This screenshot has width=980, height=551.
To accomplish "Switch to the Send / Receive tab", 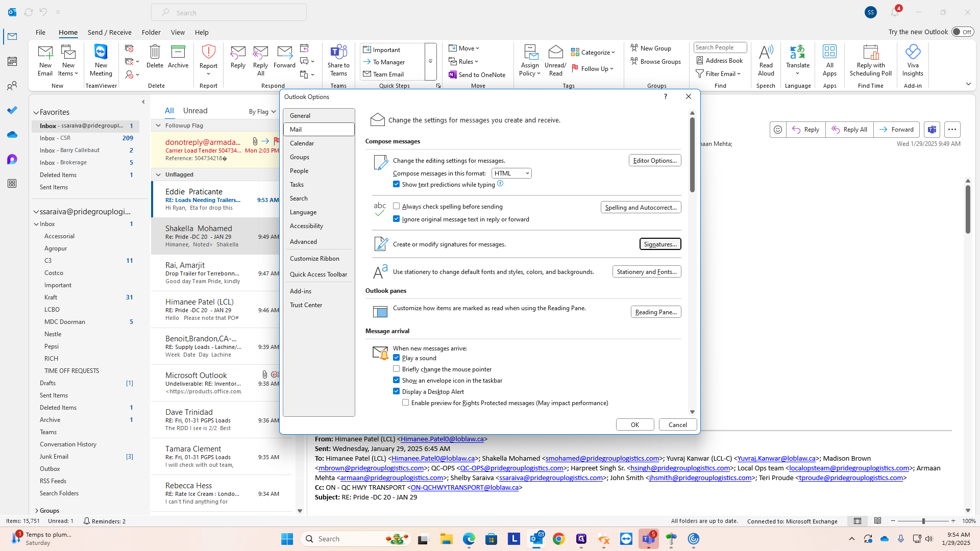I will coord(109,32).
